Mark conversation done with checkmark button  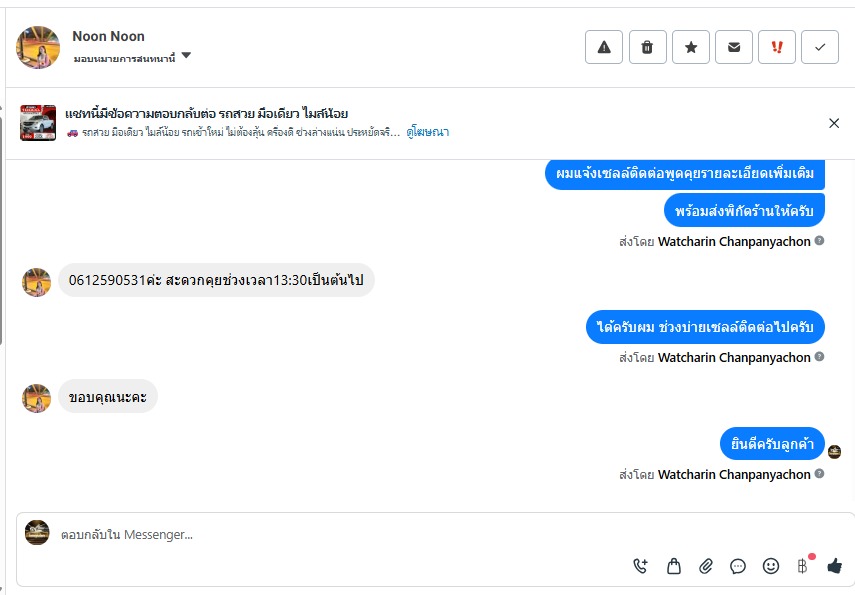820,47
